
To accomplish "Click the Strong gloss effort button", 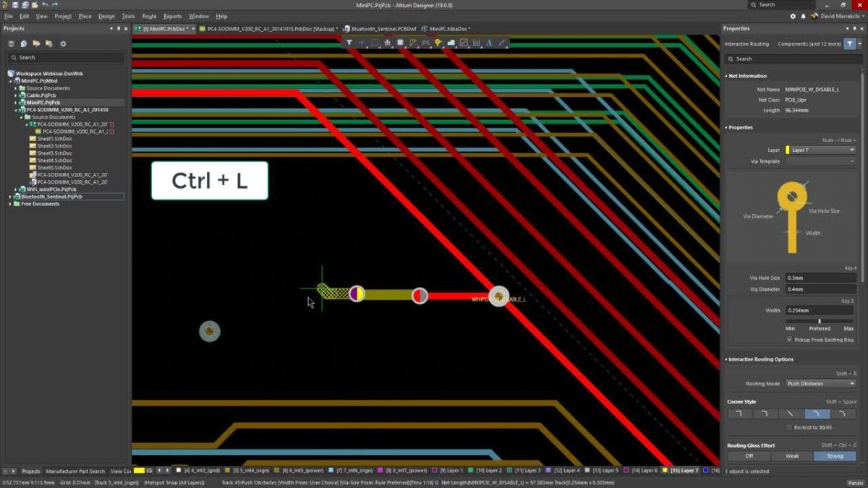I will tap(835, 455).
